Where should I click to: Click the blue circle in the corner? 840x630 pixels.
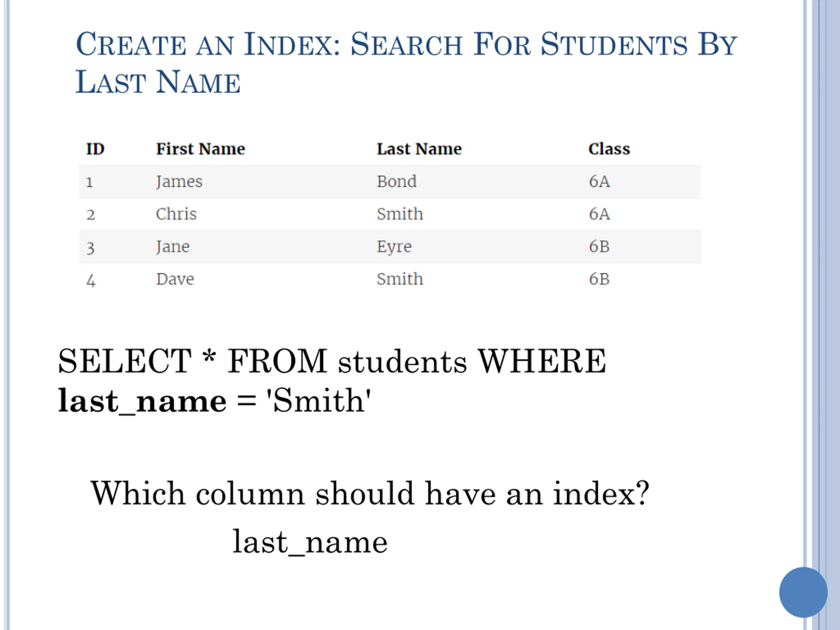[803, 592]
